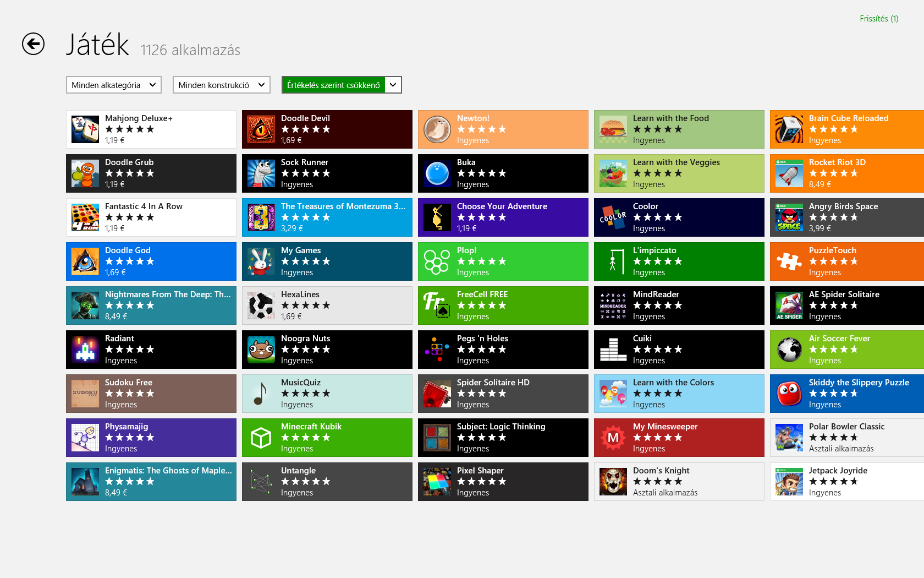Click the 1126 alkalmazás count text
This screenshot has width=924, height=578.
190,50
